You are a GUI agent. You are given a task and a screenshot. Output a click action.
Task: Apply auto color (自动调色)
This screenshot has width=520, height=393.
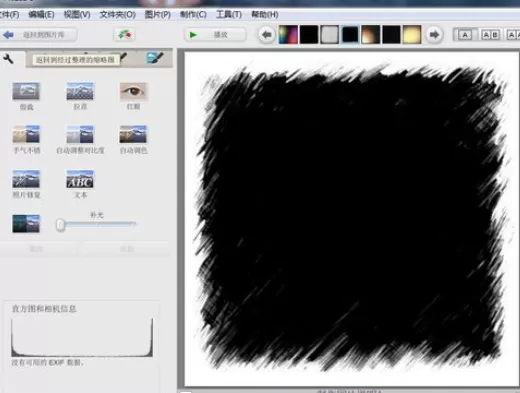133,140
